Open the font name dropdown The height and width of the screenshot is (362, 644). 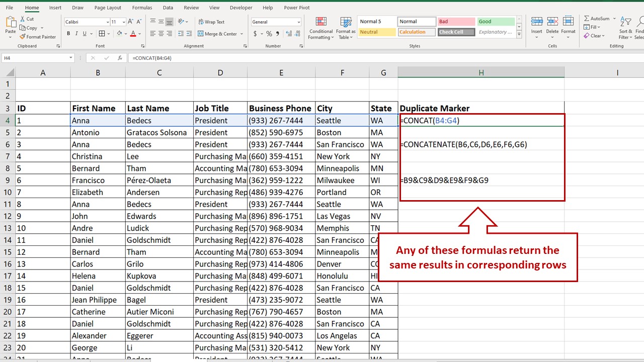(x=107, y=22)
